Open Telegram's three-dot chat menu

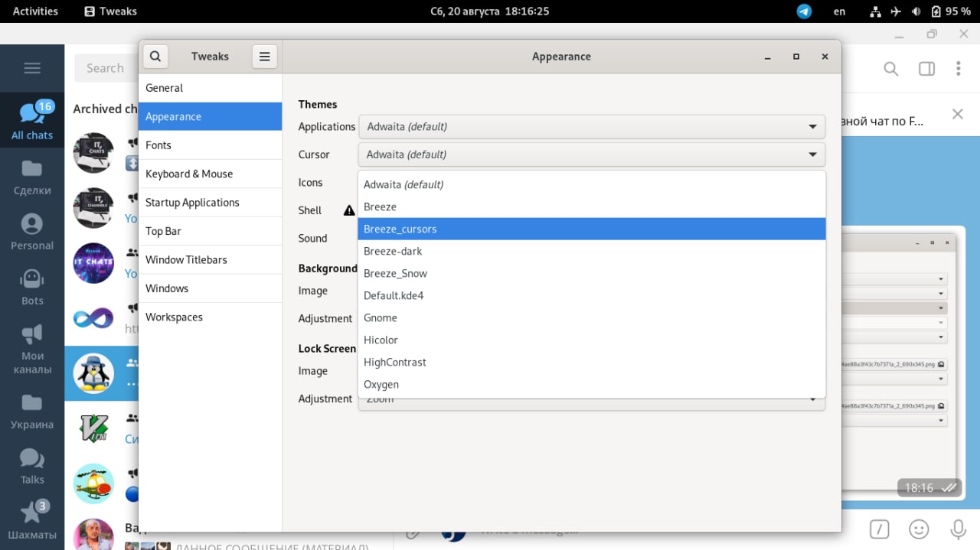point(959,69)
